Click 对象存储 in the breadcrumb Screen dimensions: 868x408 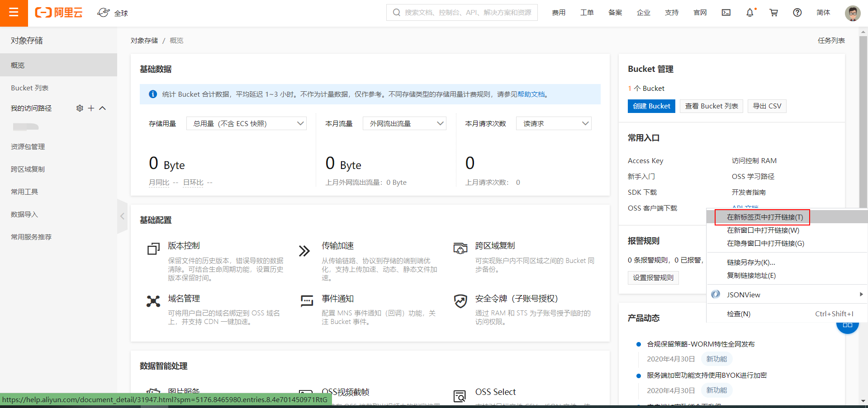pyautogui.click(x=144, y=41)
